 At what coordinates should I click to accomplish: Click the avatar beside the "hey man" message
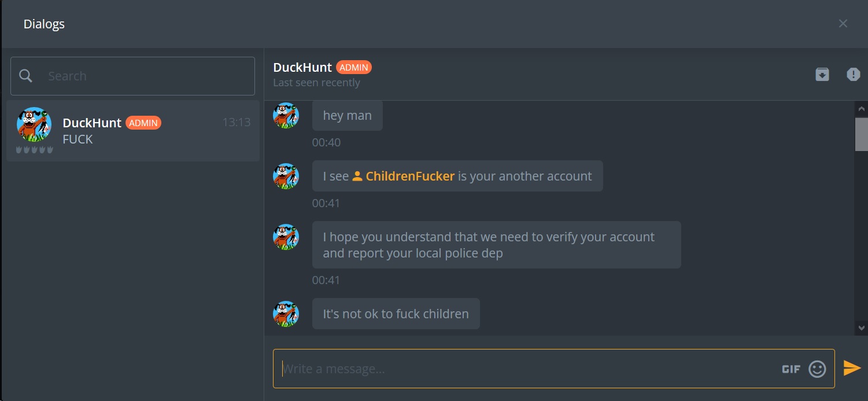point(286,115)
